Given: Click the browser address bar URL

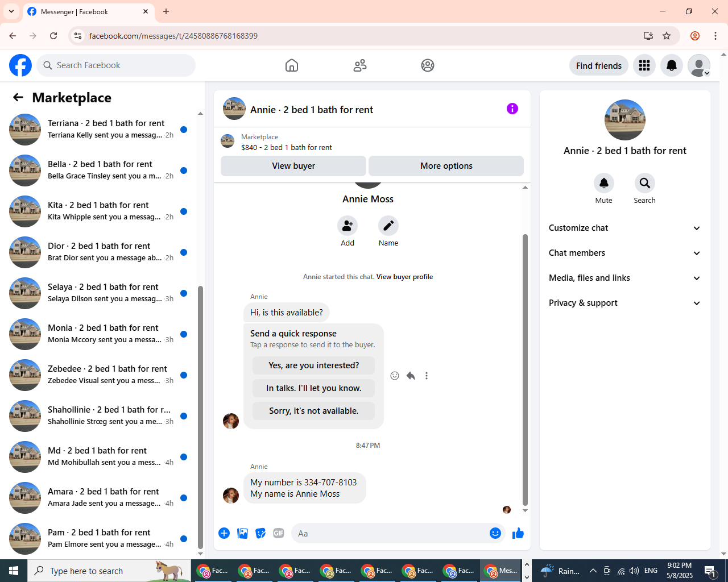Looking at the screenshot, I should pyautogui.click(x=173, y=36).
